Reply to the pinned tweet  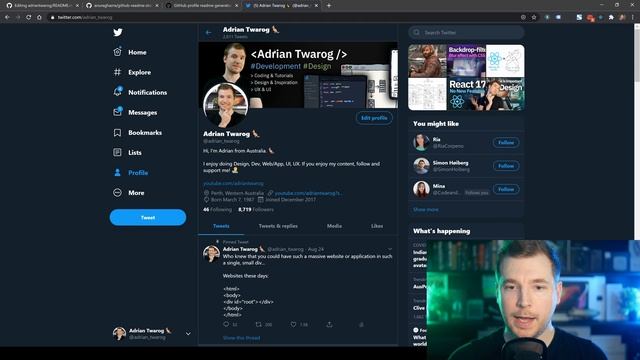pyautogui.click(x=226, y=324)
